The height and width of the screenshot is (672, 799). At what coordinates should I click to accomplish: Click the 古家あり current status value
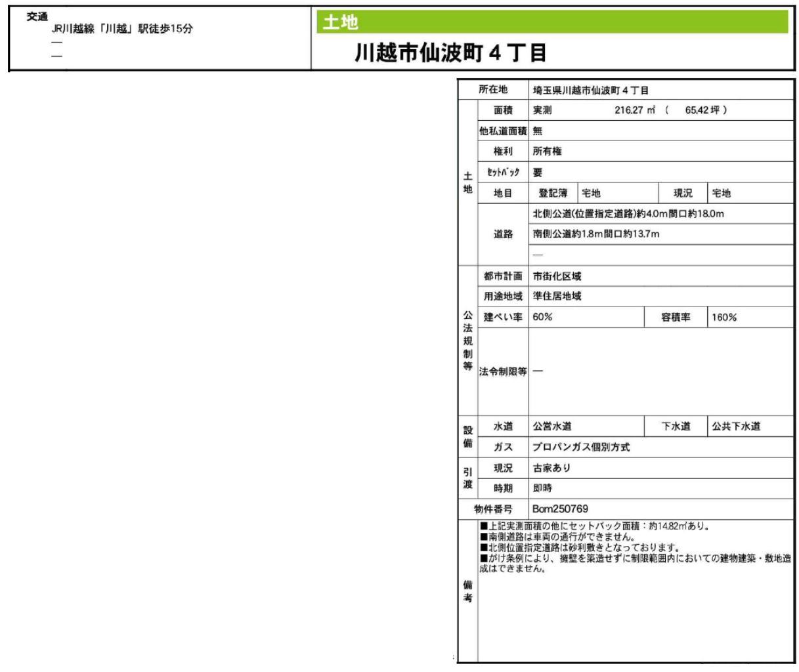click(x=551, y=468)
